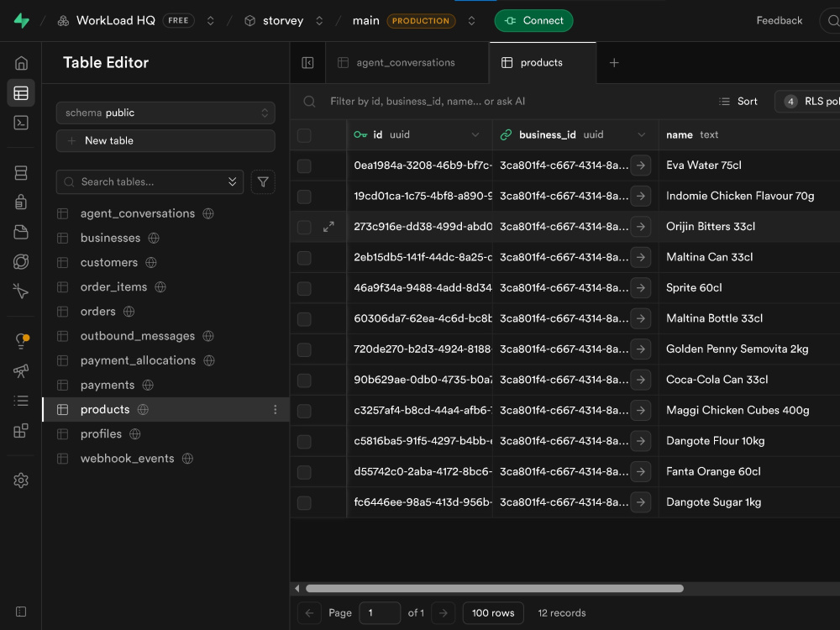
Task: Expand the id column header menu
Action: pyautogui.click(x=475, y=135)
